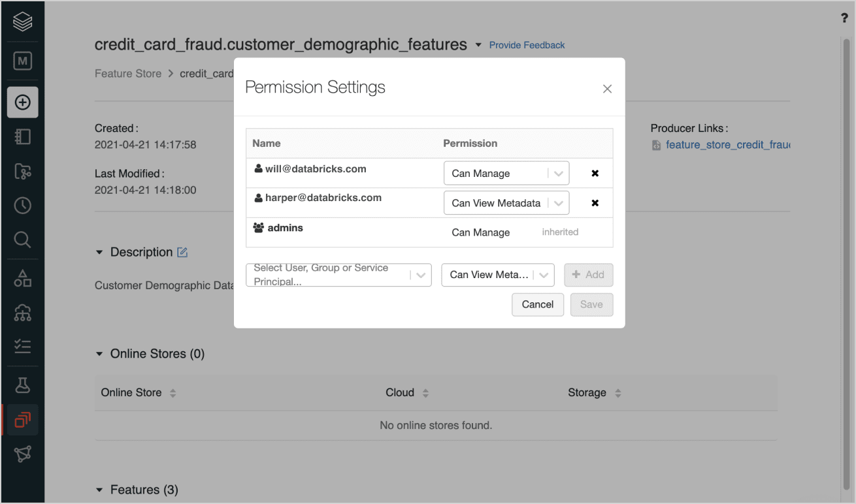The width and height of the screenshot is (856, 504).
Task: Collapse the Features (3) section
Action: point(99,490)
